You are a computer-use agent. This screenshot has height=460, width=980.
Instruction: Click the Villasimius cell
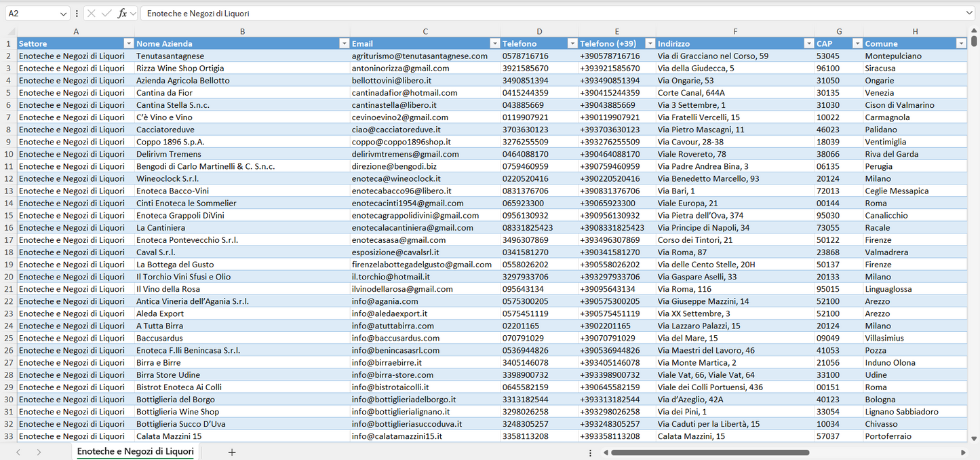[x=915, y=338]
